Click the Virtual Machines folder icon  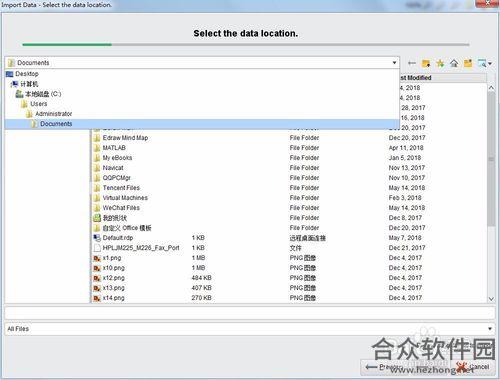97,198
